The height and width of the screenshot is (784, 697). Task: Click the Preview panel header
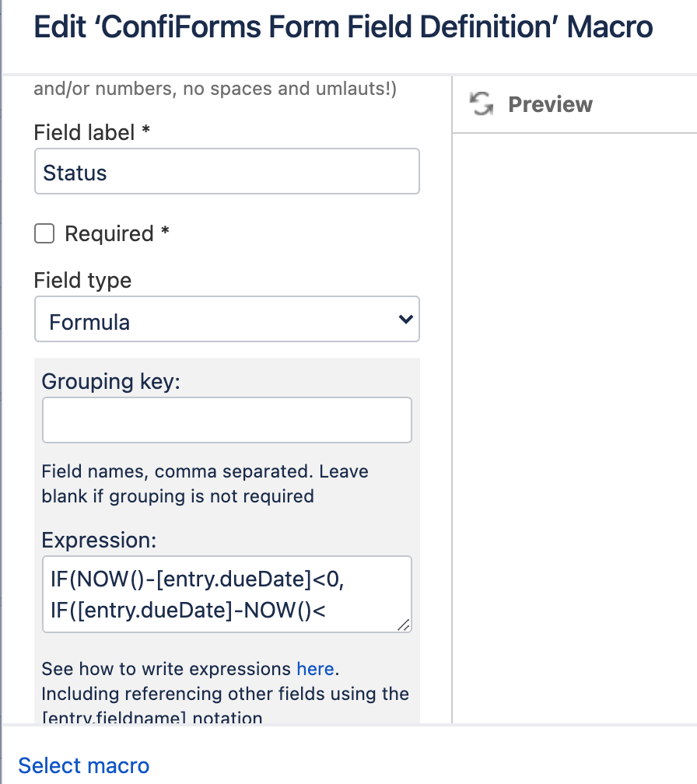click(x=550, y=104)
